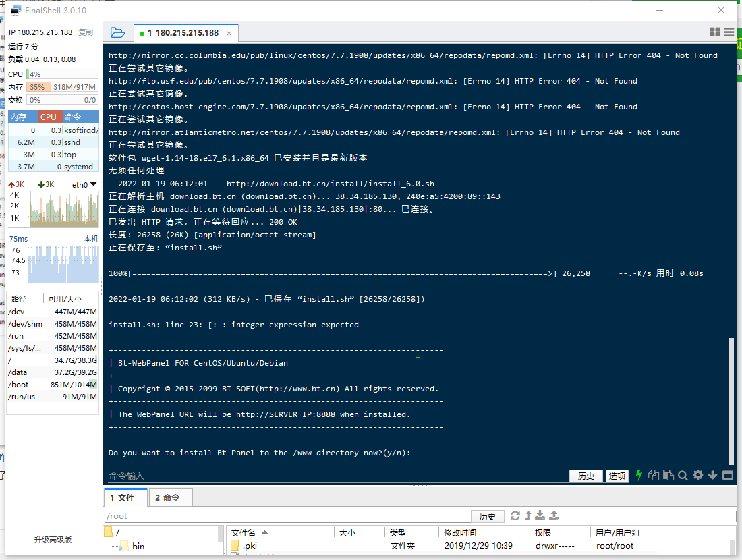
Task: Sort processes by 命令 column header
Action: (x=80, y=117)
